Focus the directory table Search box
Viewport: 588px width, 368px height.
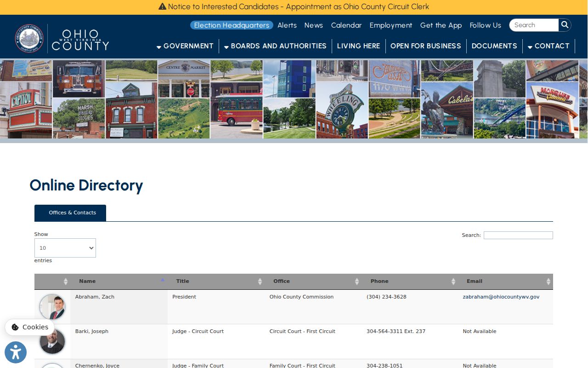click(x=518, y=235)
